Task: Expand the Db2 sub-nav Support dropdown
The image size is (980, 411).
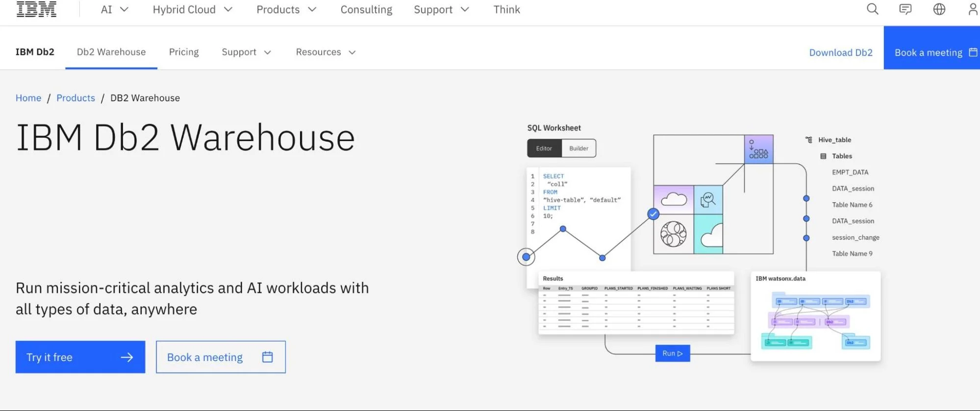Action: [x=246, y=52]
